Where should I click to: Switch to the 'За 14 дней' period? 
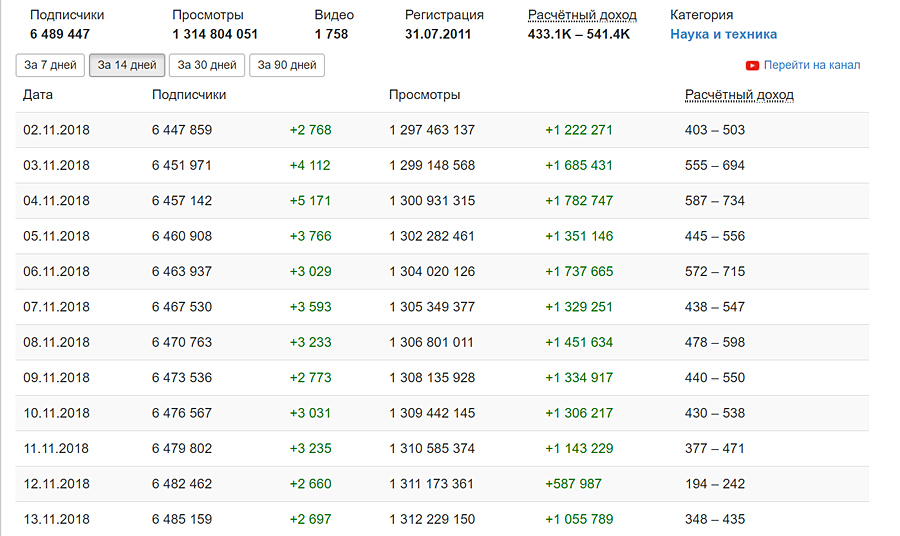[x=127, y=66]
